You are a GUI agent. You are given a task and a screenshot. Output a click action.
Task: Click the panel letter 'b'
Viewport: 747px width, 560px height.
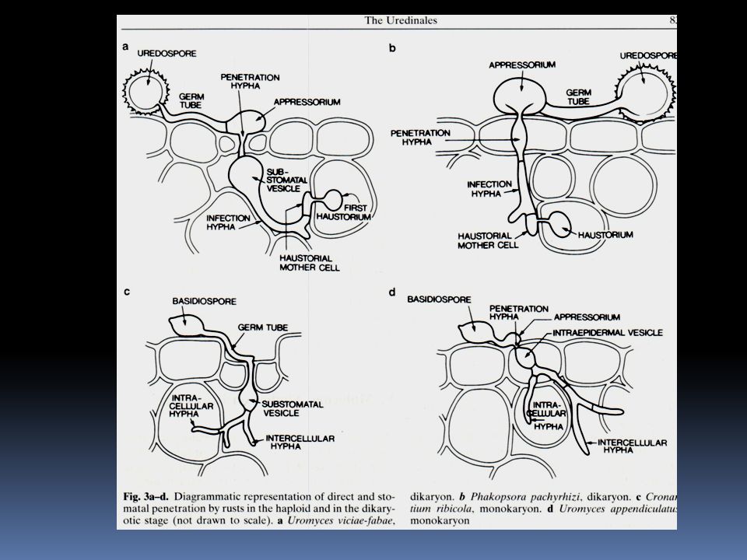pos(392,48)
